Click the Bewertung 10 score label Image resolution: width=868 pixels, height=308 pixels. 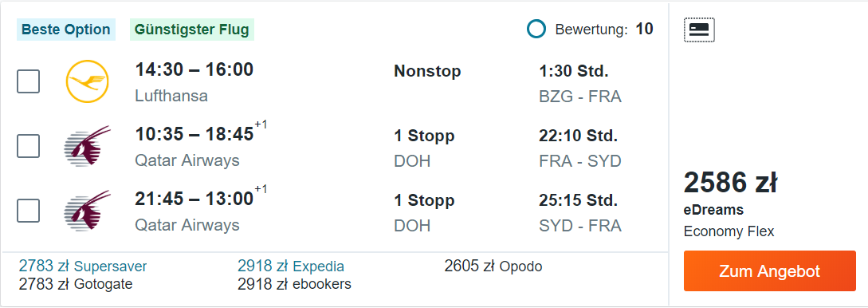(604, 30)
